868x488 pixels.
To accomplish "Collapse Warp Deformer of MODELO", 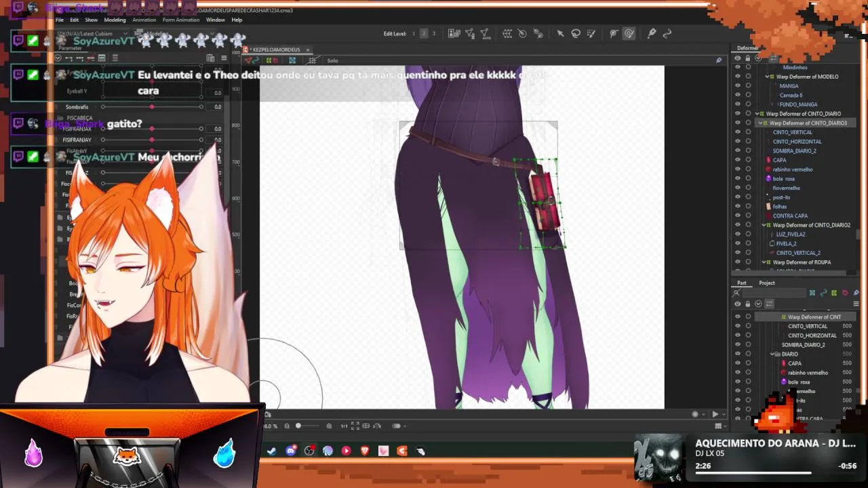I will click(768, 77).
